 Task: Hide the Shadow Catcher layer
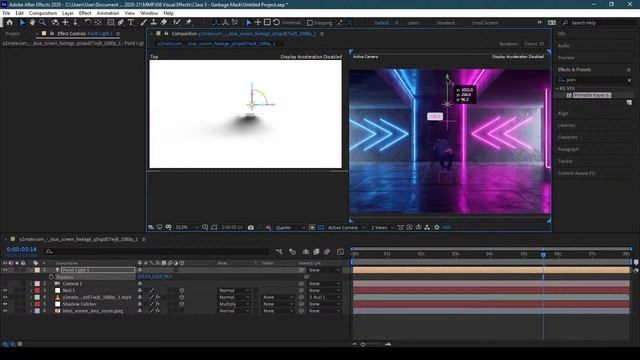(x=5, y=304)
